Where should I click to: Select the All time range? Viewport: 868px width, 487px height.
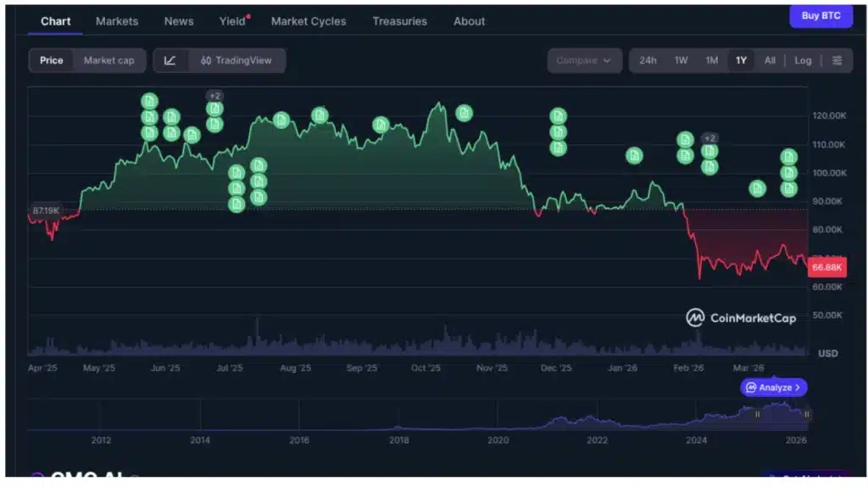[770, 60]
